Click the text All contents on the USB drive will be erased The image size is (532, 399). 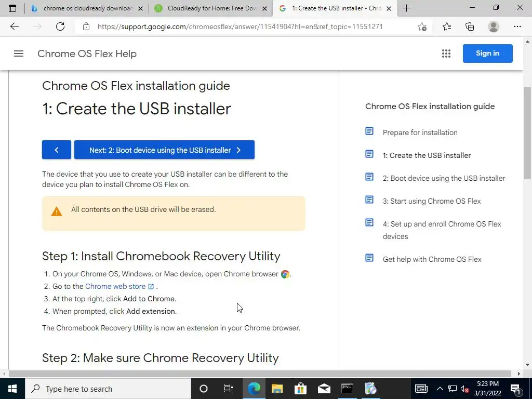coord(143,210)
